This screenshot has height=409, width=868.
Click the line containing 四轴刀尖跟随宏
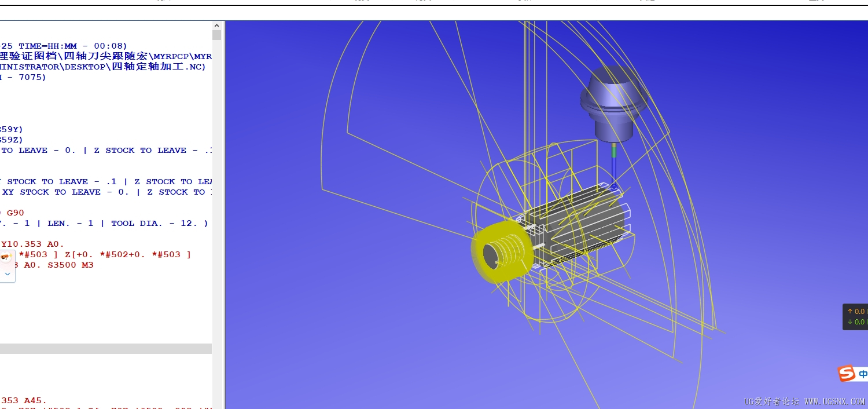coord(106,56)
